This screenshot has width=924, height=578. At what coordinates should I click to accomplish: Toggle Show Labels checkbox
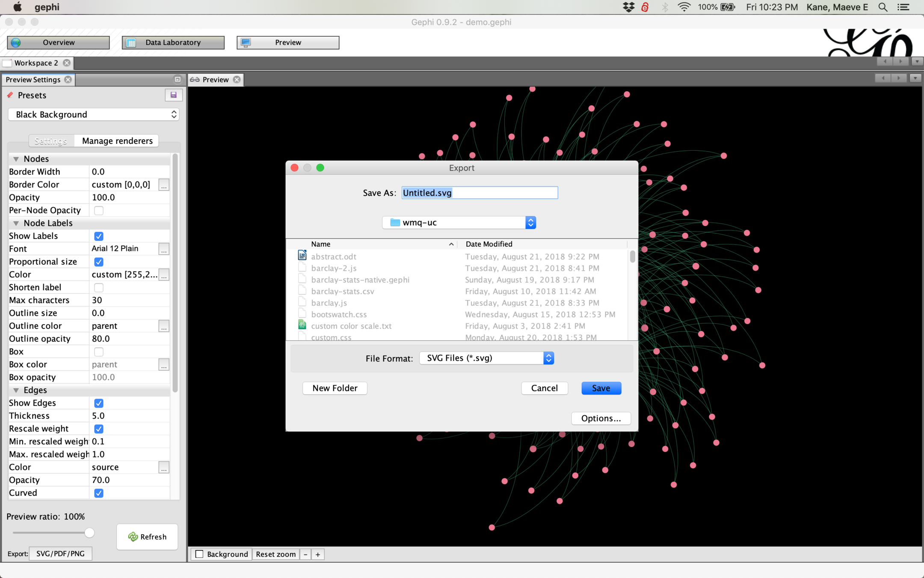point(99,236)
